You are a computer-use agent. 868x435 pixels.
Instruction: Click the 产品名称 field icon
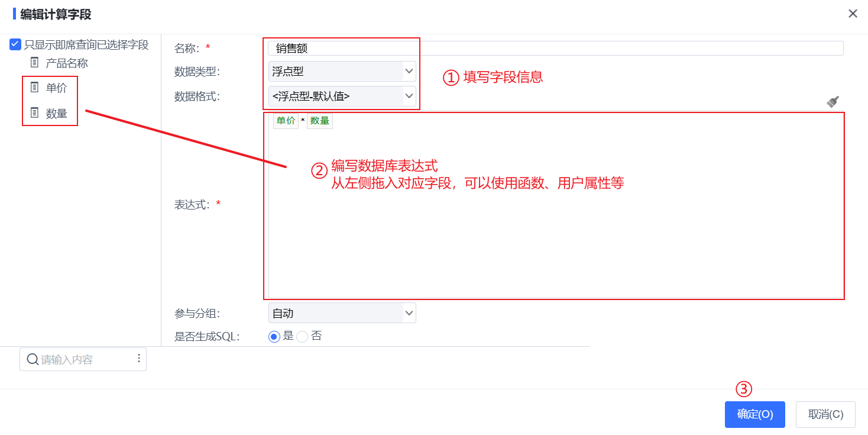point(34,63)
